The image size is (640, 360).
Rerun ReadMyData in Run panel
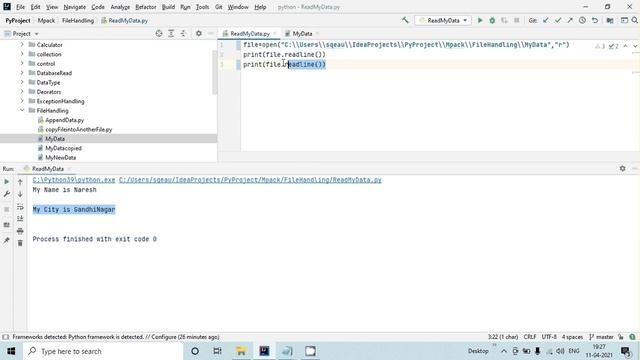7,182
